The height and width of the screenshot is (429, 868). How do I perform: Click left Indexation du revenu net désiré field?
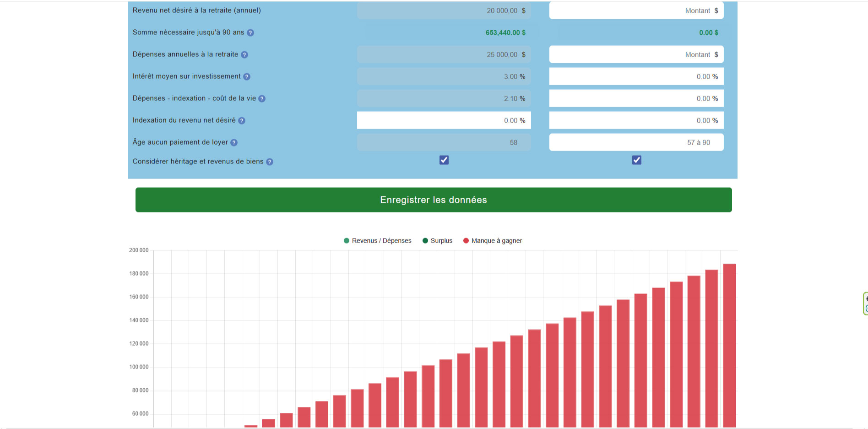(444, 120)
